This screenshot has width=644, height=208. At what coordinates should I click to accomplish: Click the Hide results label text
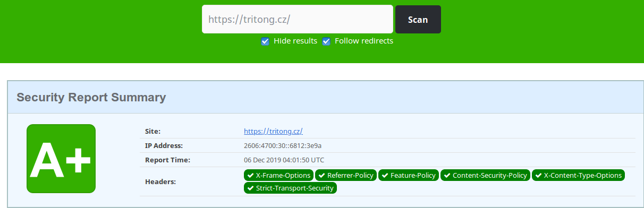click(x=295, y=41)
